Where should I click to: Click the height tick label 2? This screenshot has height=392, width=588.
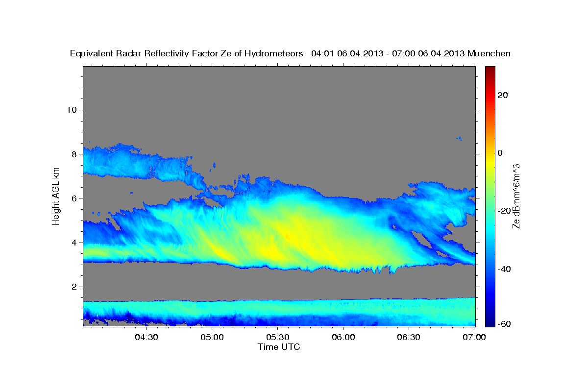73,287
